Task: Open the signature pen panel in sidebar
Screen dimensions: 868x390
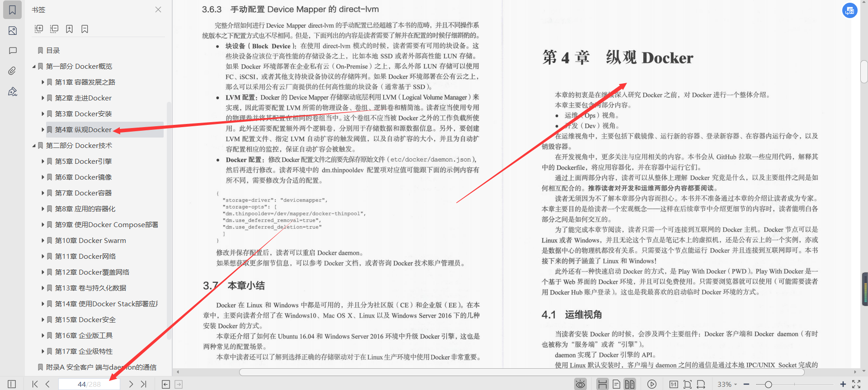Action: point(13,91)
